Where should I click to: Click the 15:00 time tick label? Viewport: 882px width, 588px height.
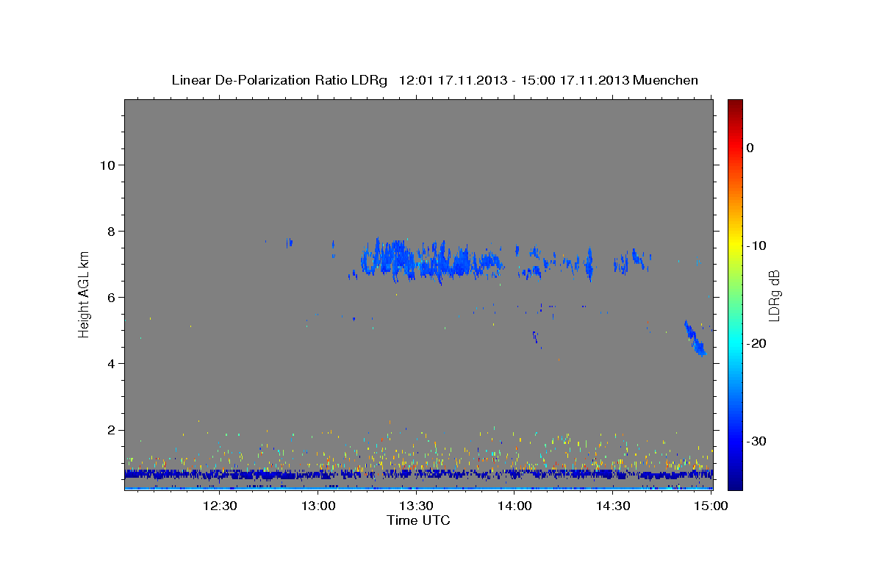click(711, 506)
